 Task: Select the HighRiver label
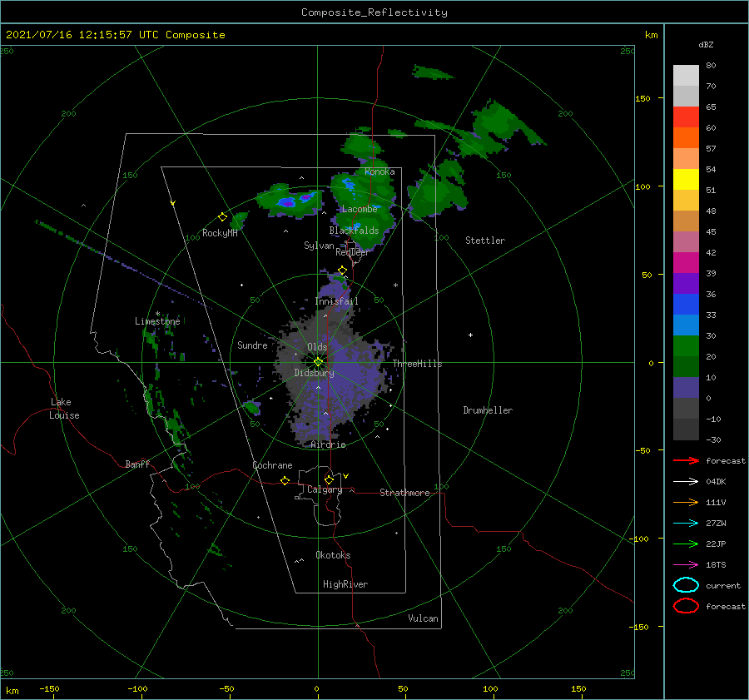click(x=345, y=584)
